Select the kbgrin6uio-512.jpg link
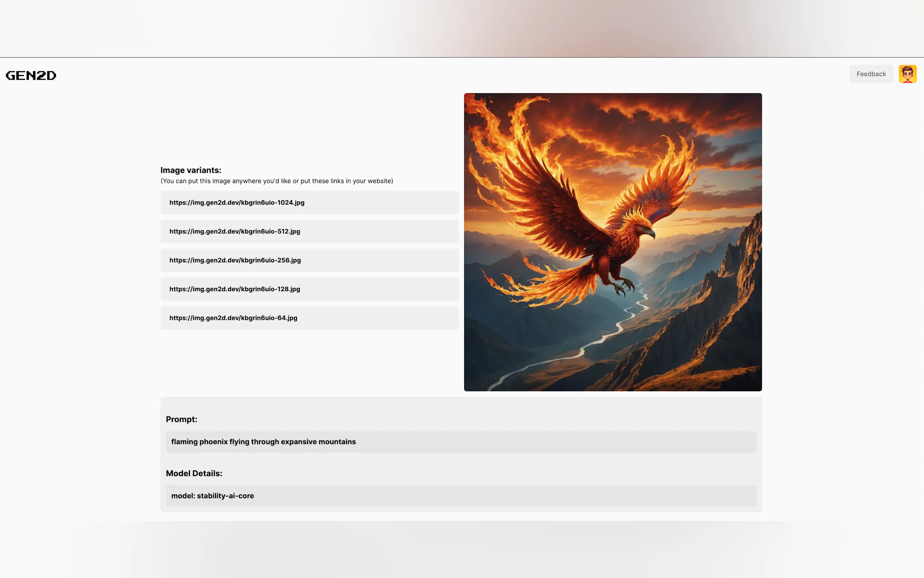 tap(235, 231)
